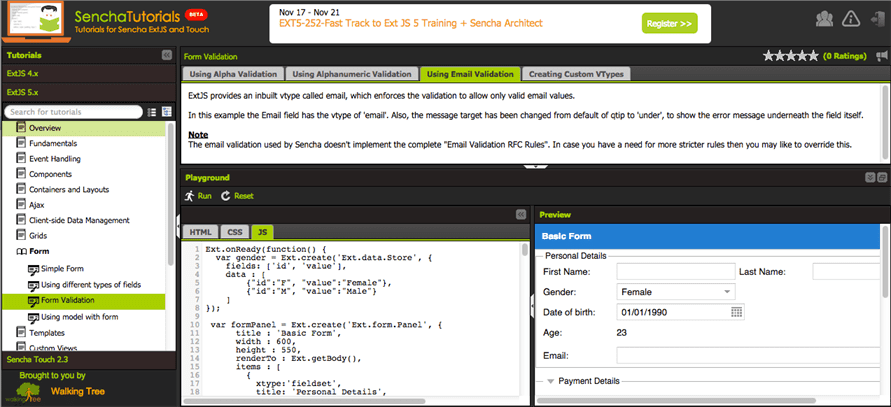Collapse the Payment Details fieldset
Image resolution: width=891 pixels, height=407 pixels.
tap(550, 381)
